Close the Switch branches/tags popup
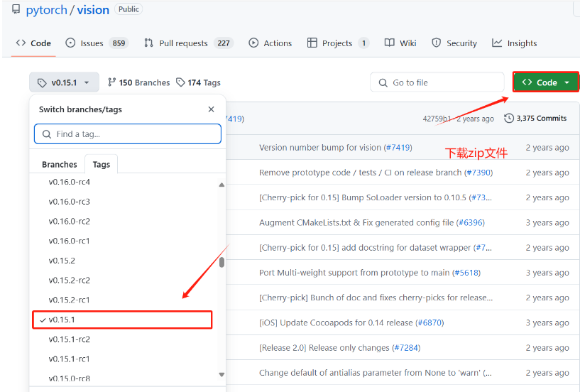 click(212, 109)
